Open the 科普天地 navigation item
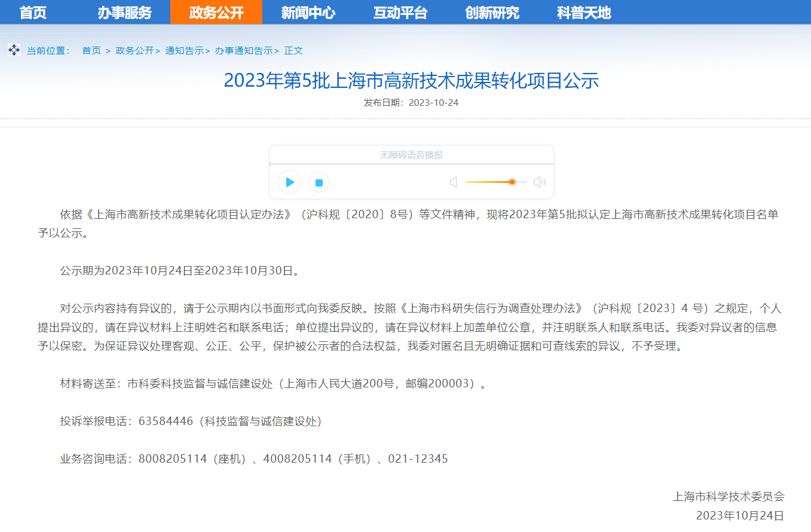 click(x=583, y=13)
